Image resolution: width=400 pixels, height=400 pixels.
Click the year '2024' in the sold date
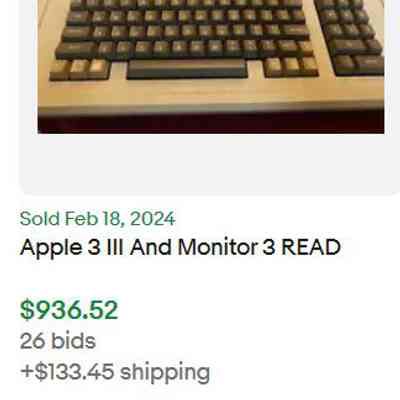click(152, 219)
